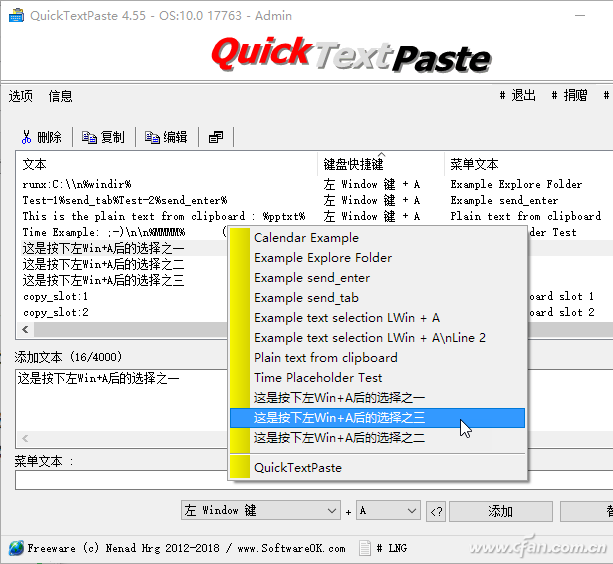
Task: Sort by 键盘快捷键 column header
Action: click(x=353, y=164)
